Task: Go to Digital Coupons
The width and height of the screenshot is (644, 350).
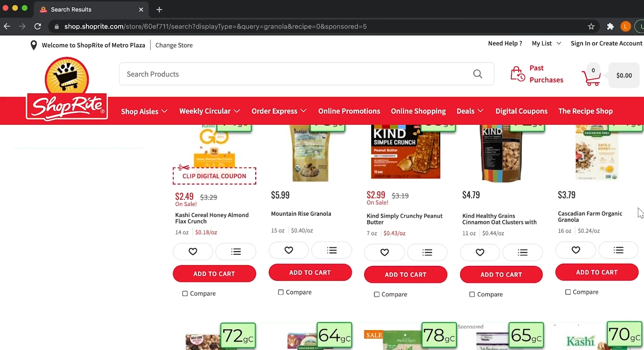Action: tap(521, 111)
